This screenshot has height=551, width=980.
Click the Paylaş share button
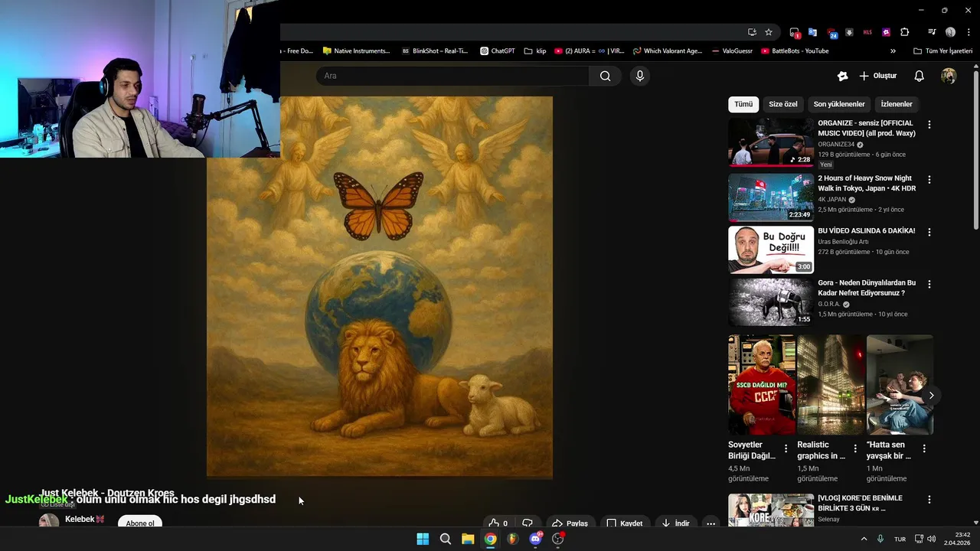pyautogui.click(x=570, y=523)
